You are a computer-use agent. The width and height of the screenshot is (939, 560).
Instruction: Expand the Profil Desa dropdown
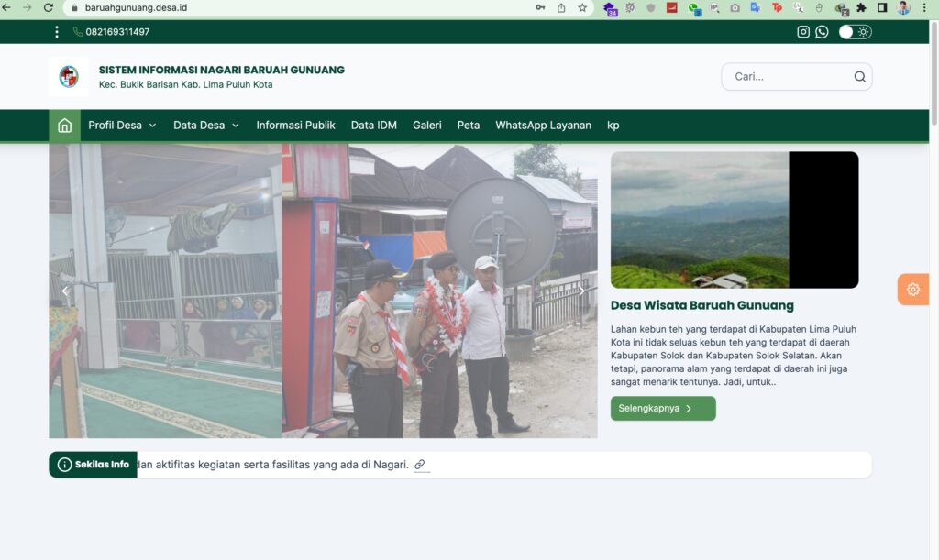pyautogui.click(x=122, y=126)
